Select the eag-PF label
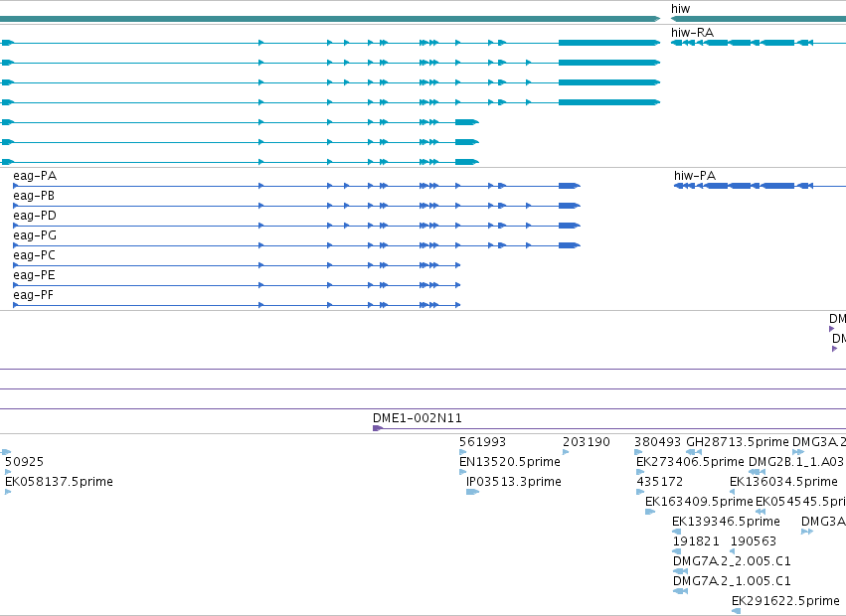 click(34, 295)
